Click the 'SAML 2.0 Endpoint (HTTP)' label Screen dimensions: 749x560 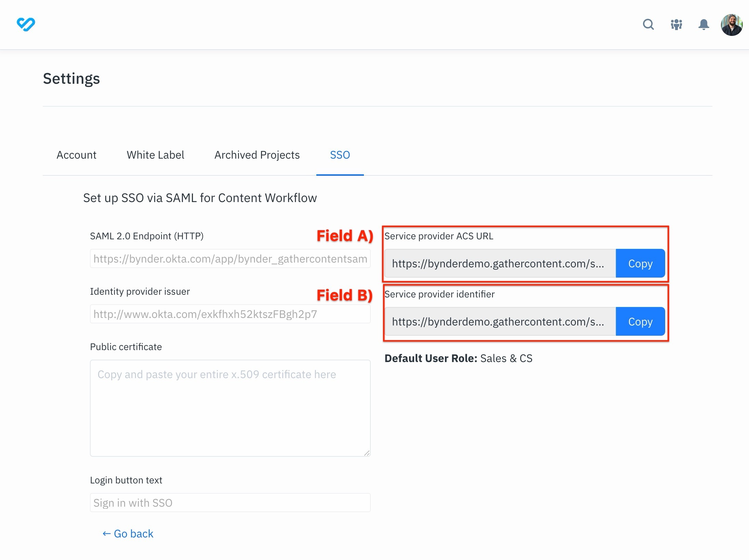click(x=147, y=236)
